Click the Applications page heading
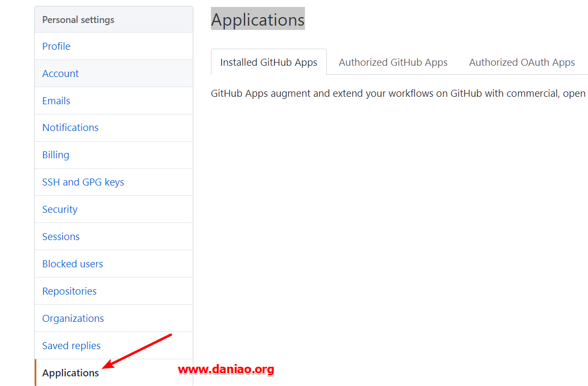The height and width of the screenshot is (386, 588). (x=258, y=20)
